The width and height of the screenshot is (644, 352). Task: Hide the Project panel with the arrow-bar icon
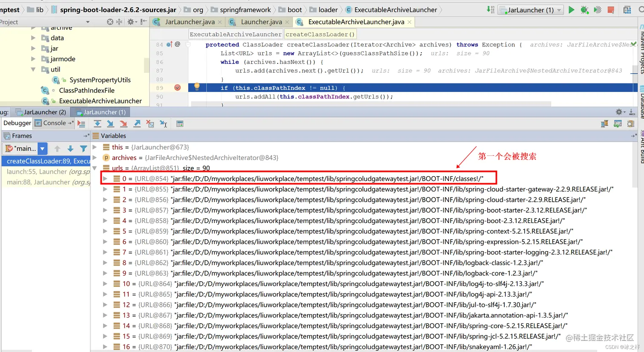pos(144,22)
